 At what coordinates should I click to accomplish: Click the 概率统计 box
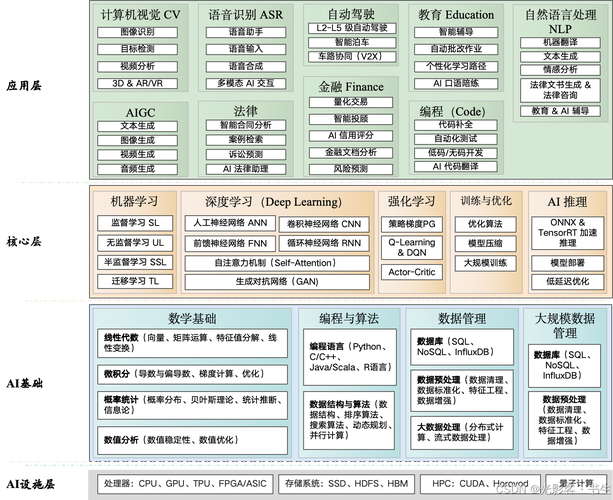click(x=192, y=405)
